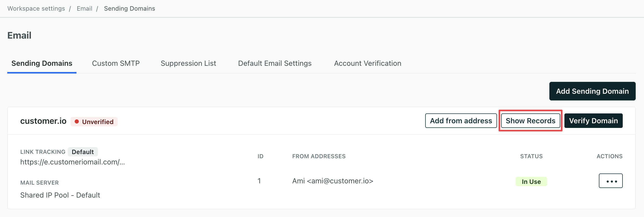Click the In Use status badge
Viewport: 644px width, 217px height.
pos(531,182)
